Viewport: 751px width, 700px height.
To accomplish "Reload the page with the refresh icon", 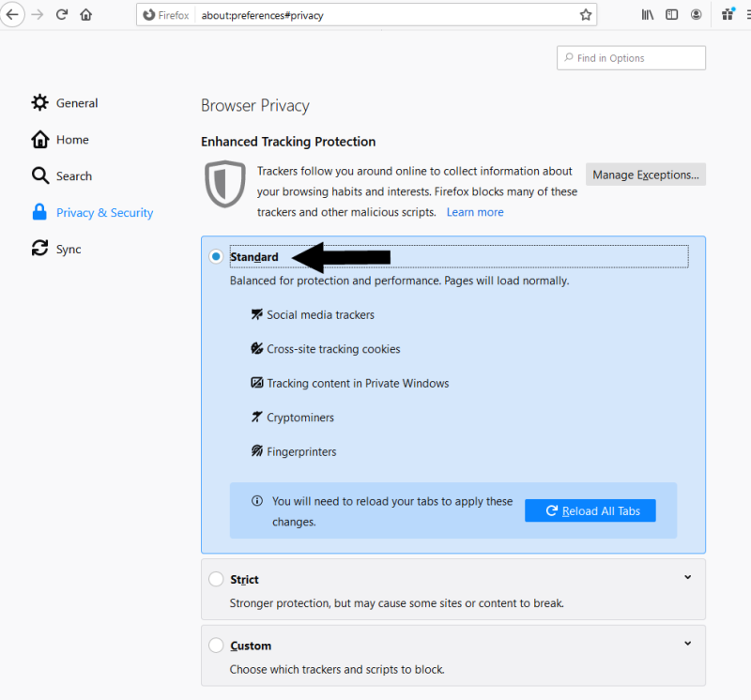I will click(62, 15).
